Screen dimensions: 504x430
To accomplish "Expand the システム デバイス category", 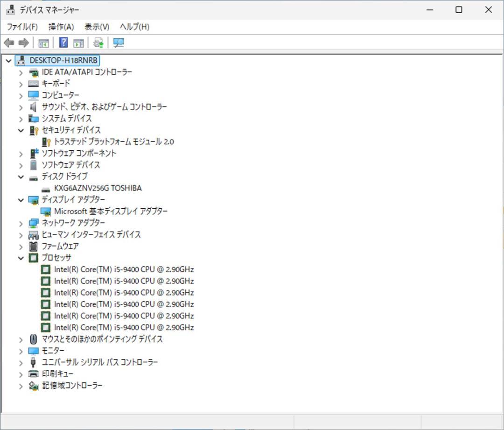I will 21,119.
